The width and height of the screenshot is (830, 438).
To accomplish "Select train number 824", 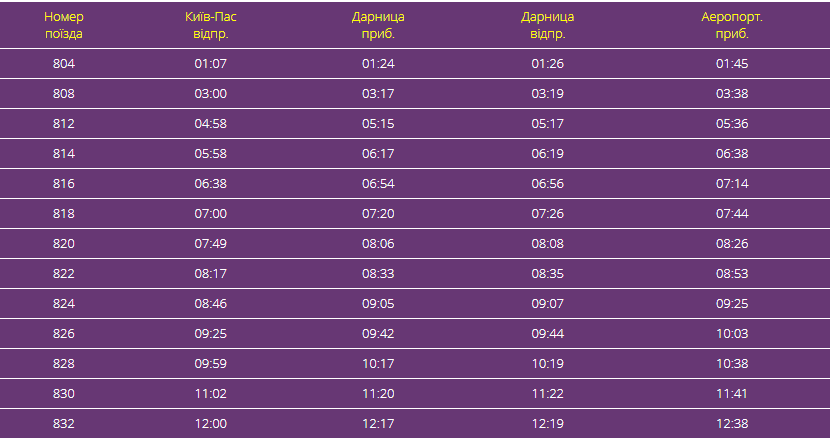I will (64, 304).
